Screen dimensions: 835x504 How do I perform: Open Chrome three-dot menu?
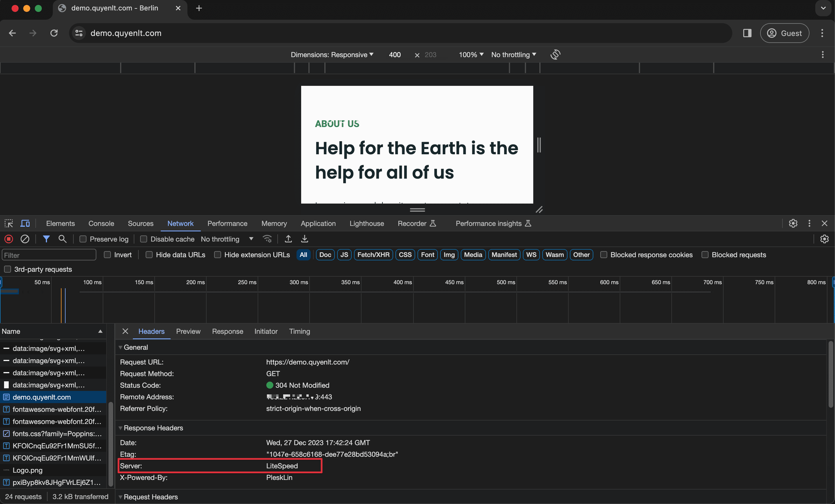click(x=822, y=33)
